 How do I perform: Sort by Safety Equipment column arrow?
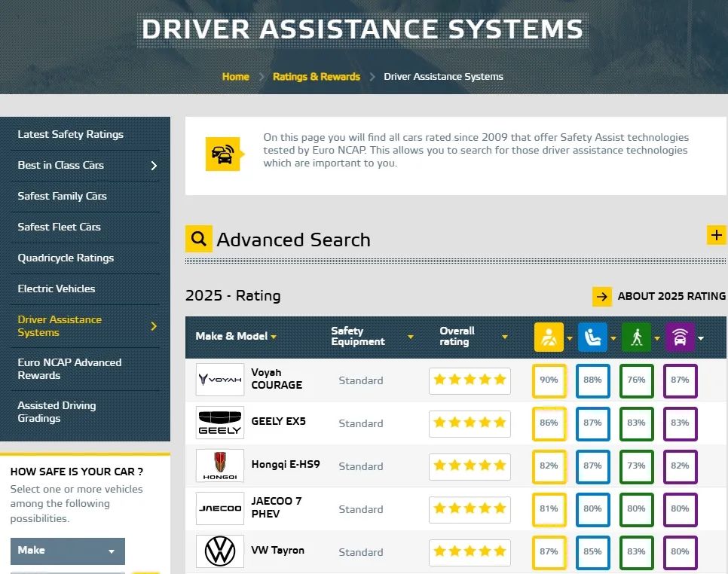pos(411,337)
